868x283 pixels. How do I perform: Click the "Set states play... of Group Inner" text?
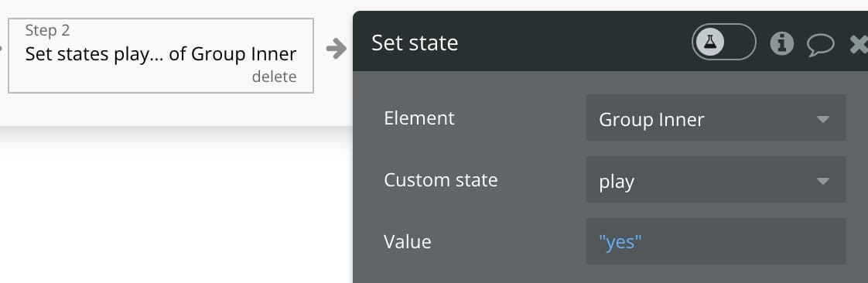pos(161,54)
